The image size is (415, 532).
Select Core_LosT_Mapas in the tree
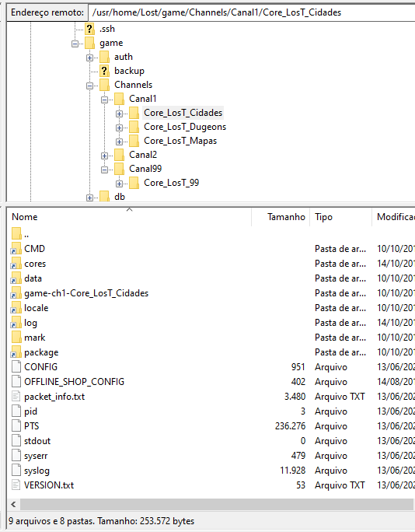(x=180, y=141)
